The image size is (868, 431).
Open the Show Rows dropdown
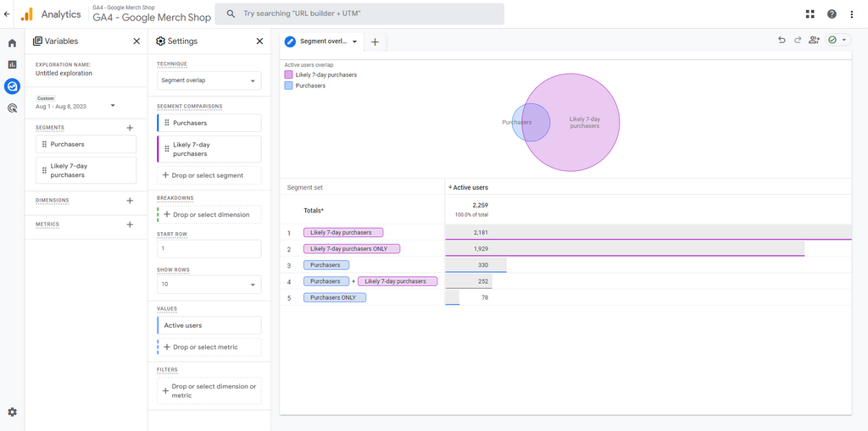click(x=209, y=285)
